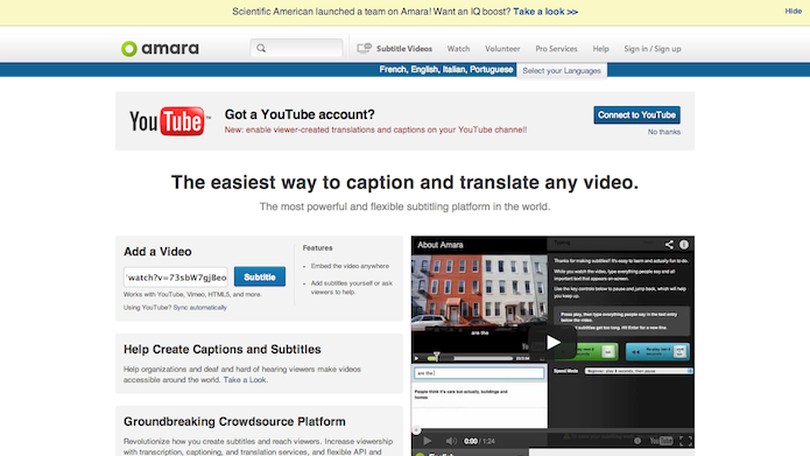Hide the top announcement bar
810x456 pixels.
point(793,11)
